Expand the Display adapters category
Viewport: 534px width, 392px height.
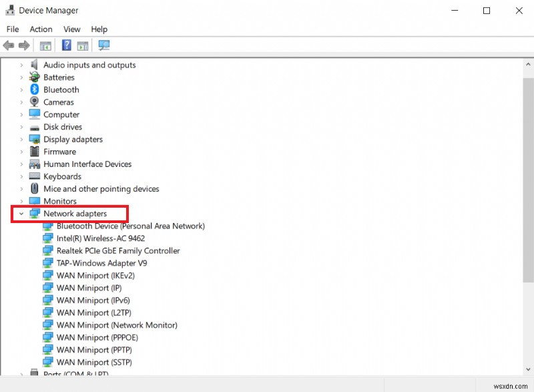[21, 139]
